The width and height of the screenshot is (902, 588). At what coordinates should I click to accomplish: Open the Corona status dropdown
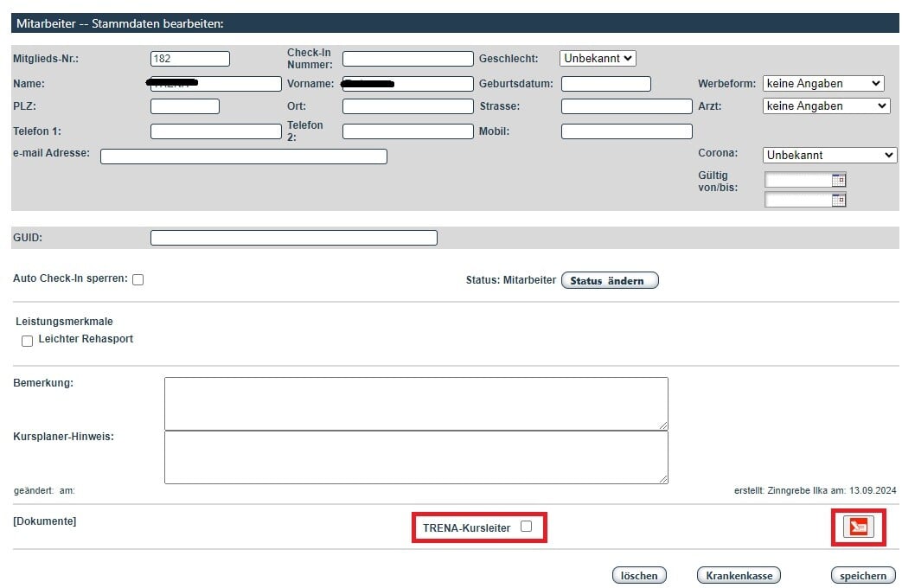coord(830,156)
